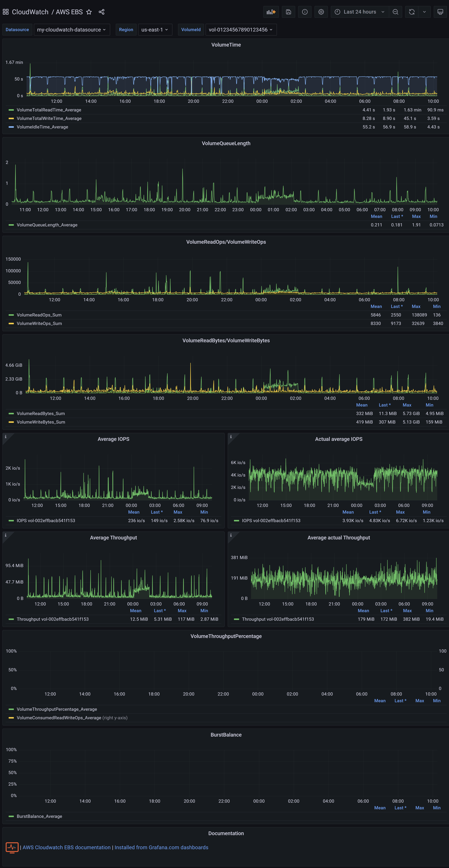Open dashboard settings gear
Viewport: 449px width, 868px height.
321,12
